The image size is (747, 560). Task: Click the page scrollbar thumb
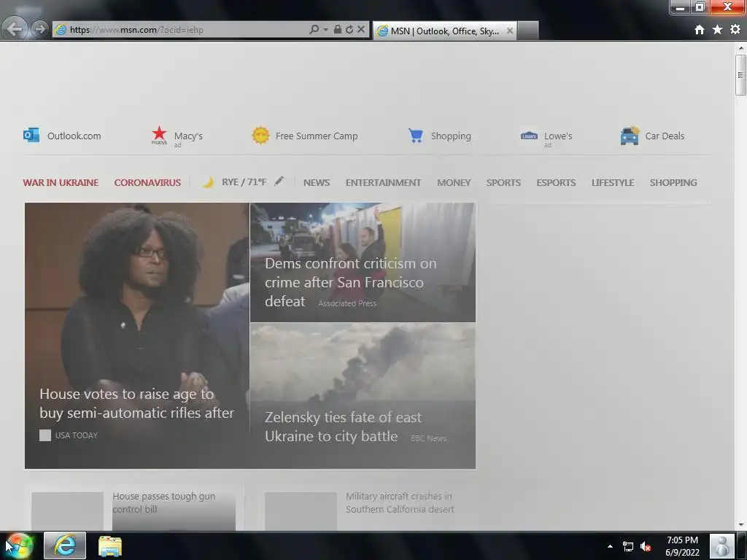pos(740,75)
